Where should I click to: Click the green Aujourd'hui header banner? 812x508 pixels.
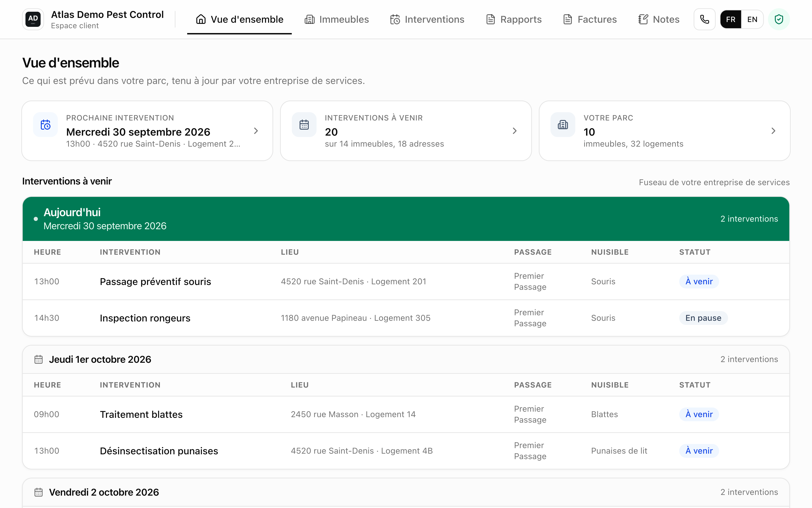click(x=406, y=219)
